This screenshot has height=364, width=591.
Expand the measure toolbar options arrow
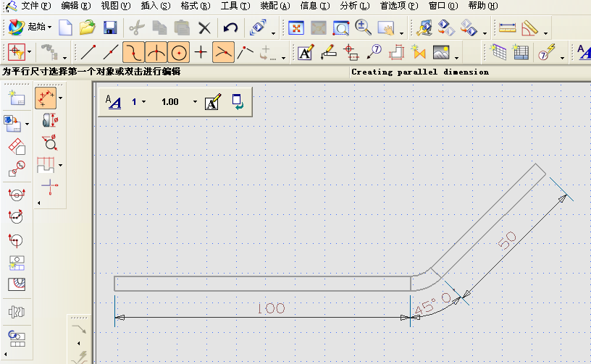pos(546,33)
